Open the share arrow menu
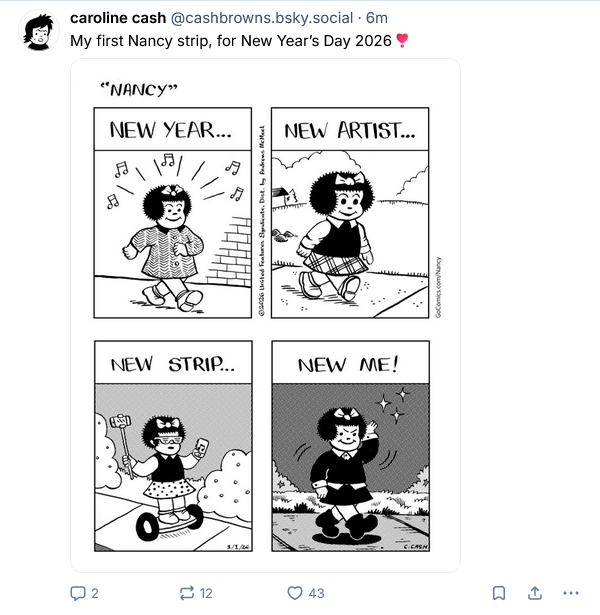600x615 pixels. pyautogui.click(x=535, y=593)
